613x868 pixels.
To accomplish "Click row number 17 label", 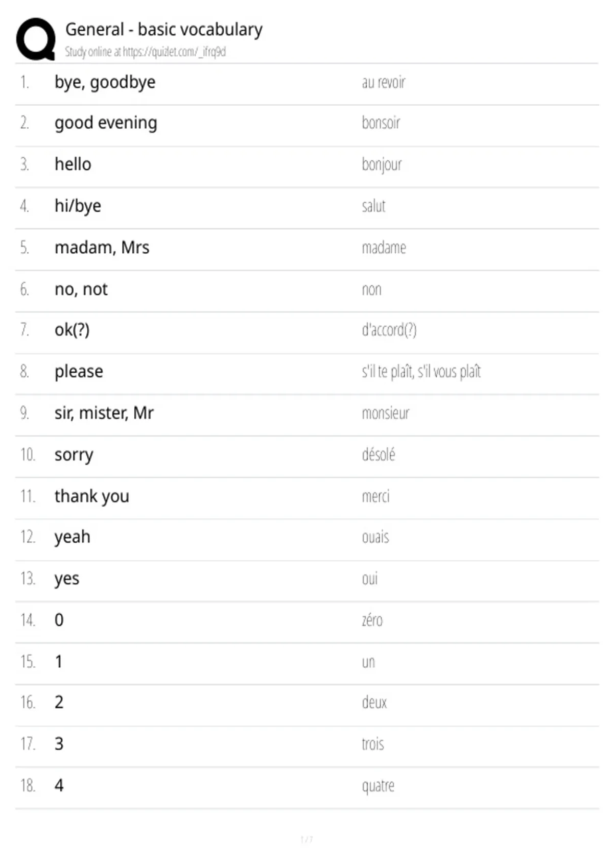I will 28,744.
